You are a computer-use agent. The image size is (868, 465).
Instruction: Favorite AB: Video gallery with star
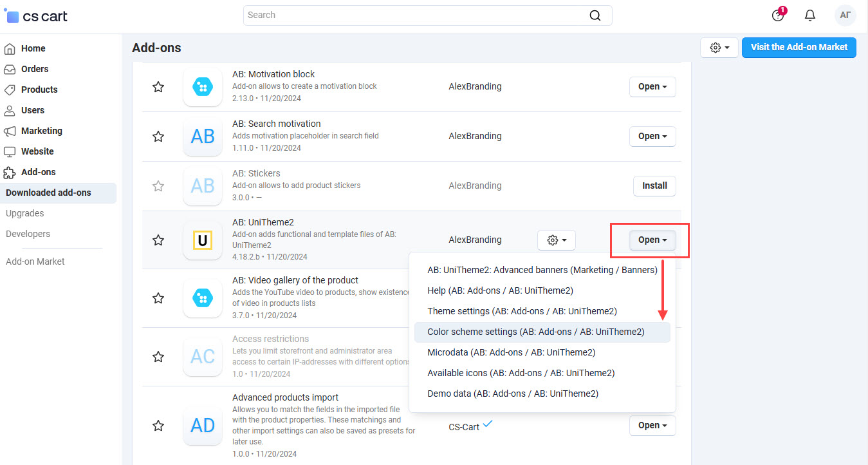tap(158, 298)
